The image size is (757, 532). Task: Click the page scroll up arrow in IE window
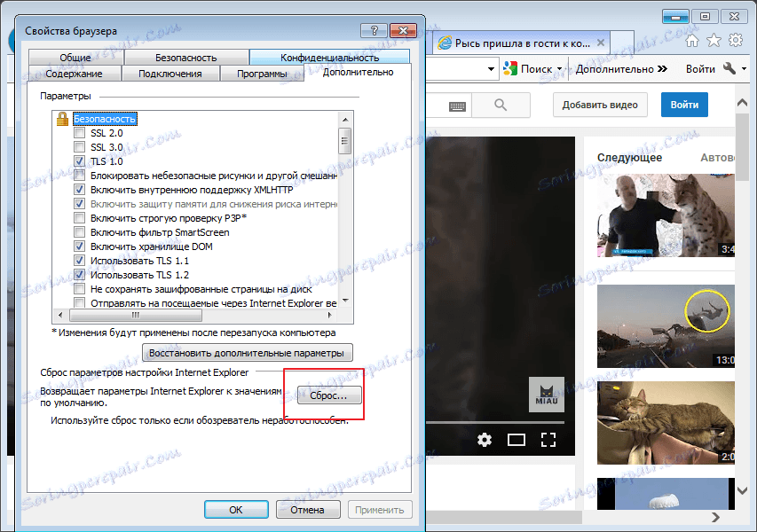743,102
